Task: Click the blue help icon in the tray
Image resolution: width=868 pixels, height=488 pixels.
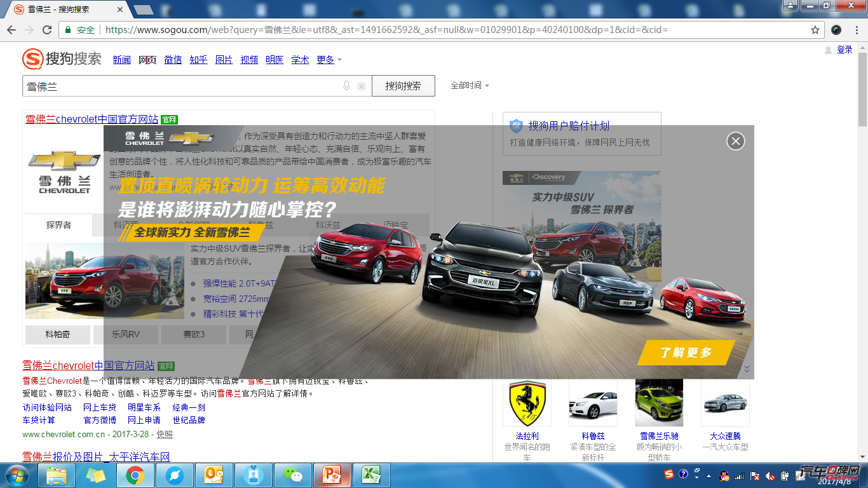Action: pyautogui.click(x=684, y=474)
